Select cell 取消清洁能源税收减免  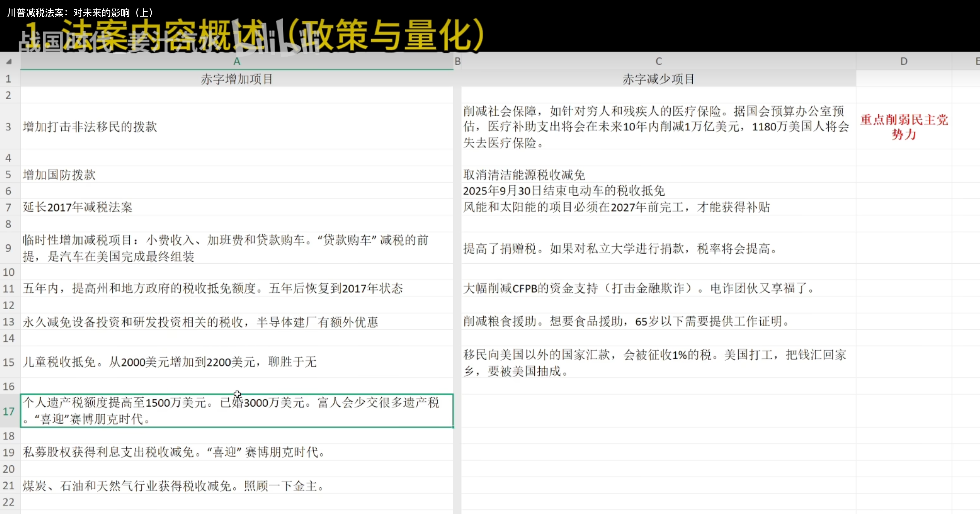(524, 175)
